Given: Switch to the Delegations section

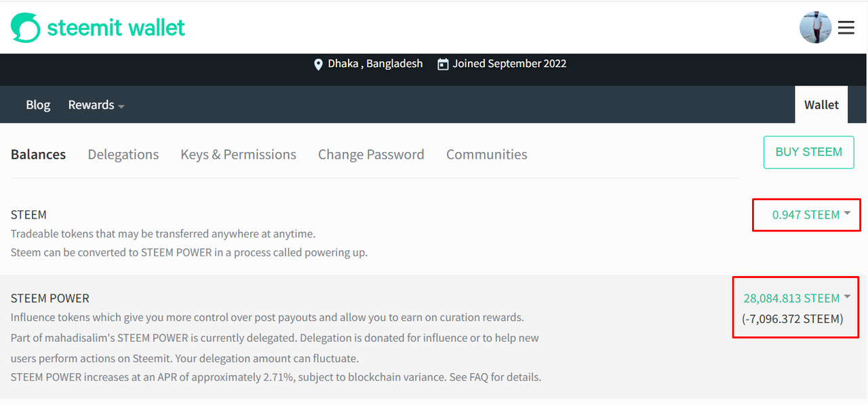Looking at the screenshot, I should [x=123, y=155].
